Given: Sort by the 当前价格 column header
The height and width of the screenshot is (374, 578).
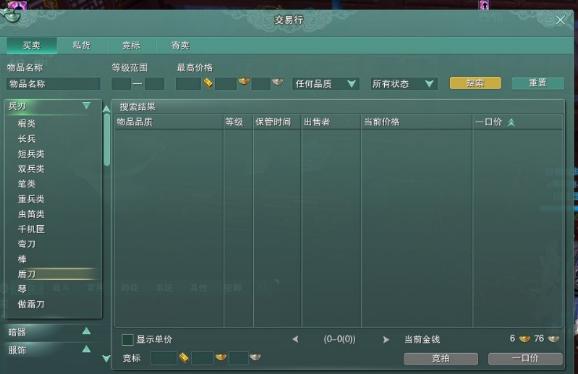Looking at the screenshot, I should coord(382,122).
